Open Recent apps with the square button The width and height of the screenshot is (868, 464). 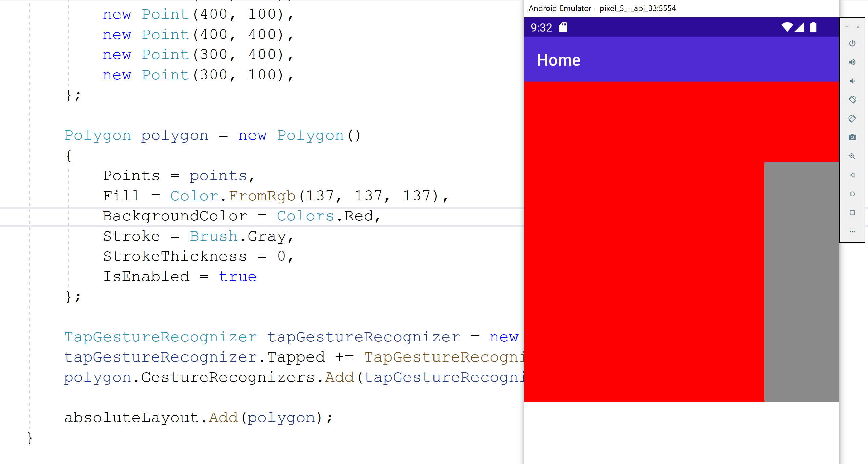pyautogui.click(x=853, y=213)
